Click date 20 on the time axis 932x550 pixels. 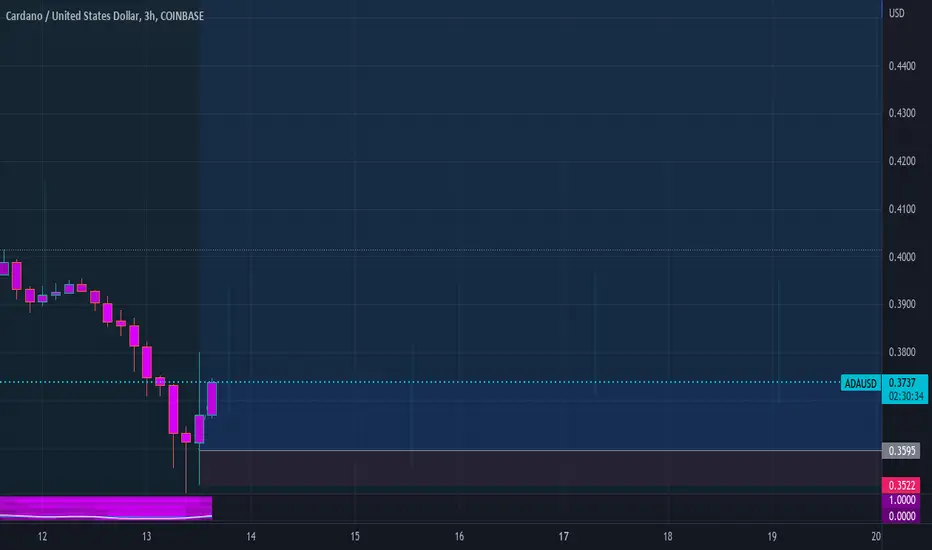click(876, 536)
